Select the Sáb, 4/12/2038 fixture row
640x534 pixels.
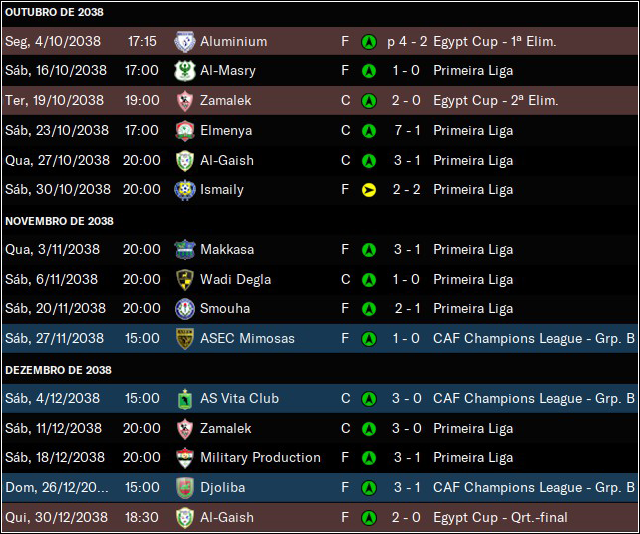pyautogui.click(x=320, y=398)
